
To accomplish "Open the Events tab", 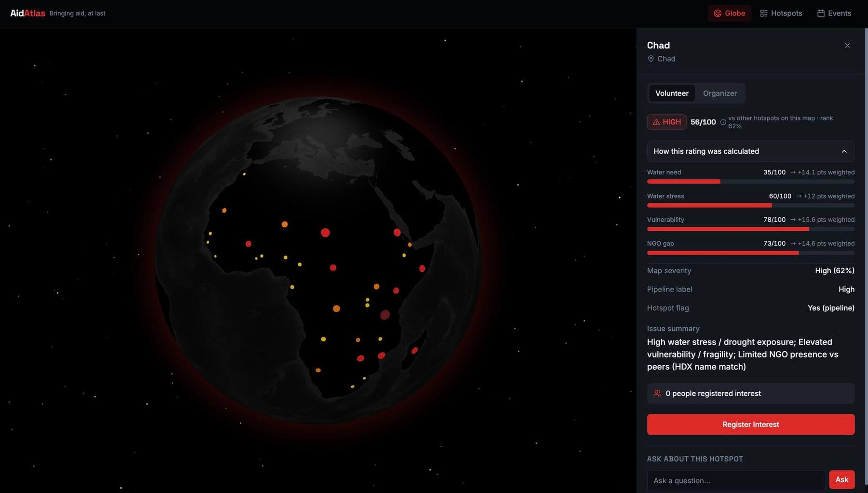I will pyautogui.click(x=834, y=13).
